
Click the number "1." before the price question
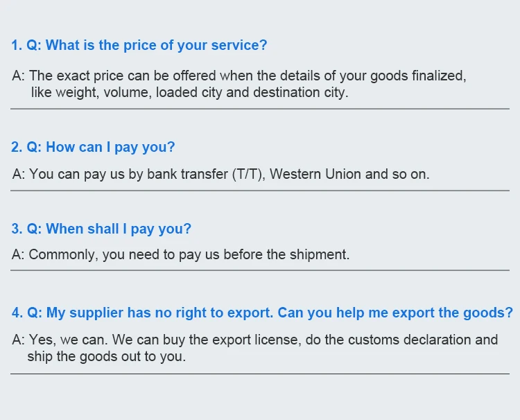[x=17, y=46]
